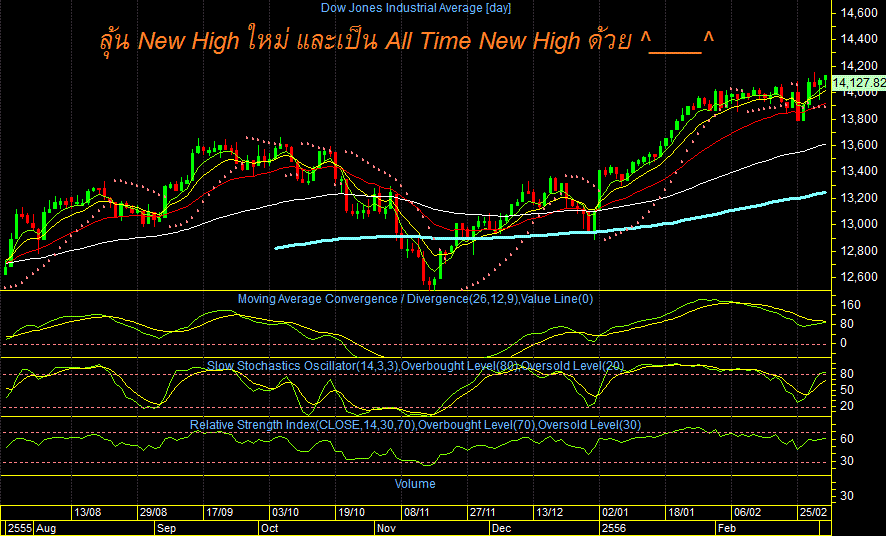Select the 19/10 date on the time axis
Viewport: 886px width, 536px height.
coord(351,512)
